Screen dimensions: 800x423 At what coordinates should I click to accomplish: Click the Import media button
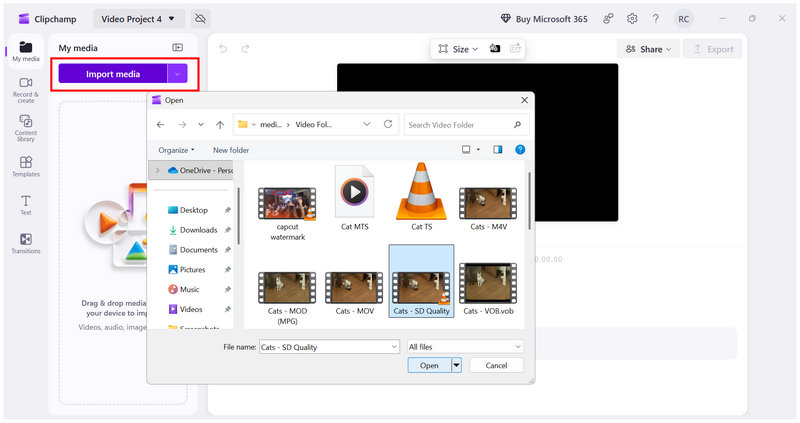(113, 74)
